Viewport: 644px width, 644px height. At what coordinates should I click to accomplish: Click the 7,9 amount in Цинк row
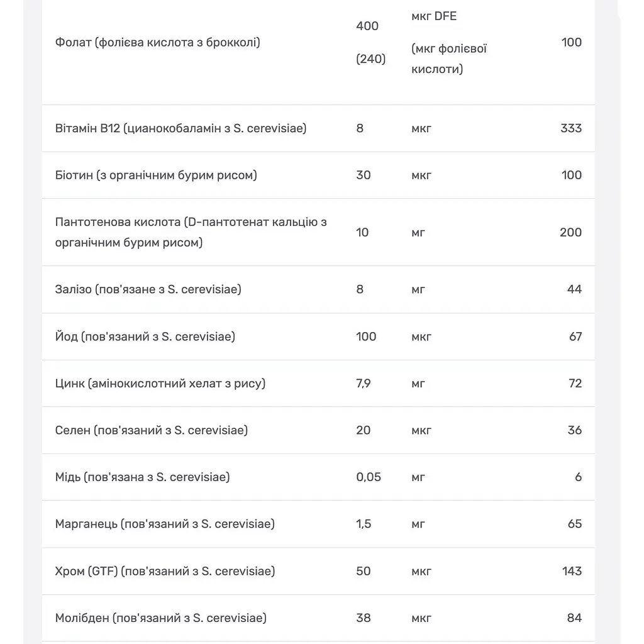click(364, 383)
